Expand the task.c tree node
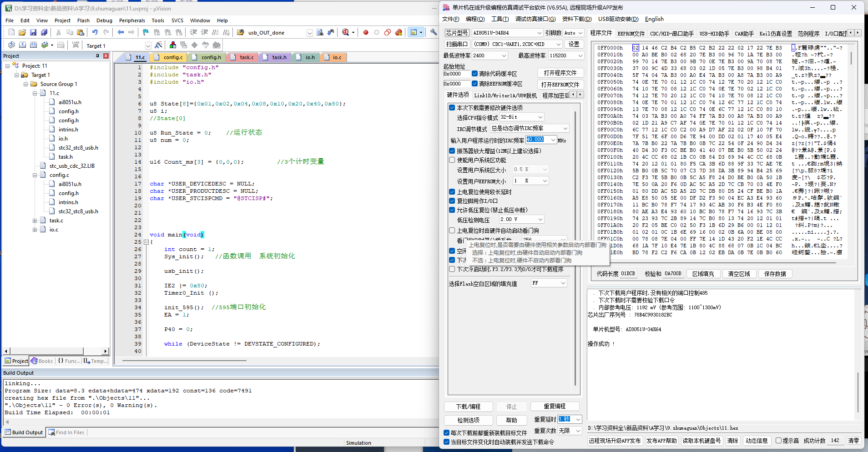The height and width of the screenshot is (452, 868). click(x=35, y=221)
